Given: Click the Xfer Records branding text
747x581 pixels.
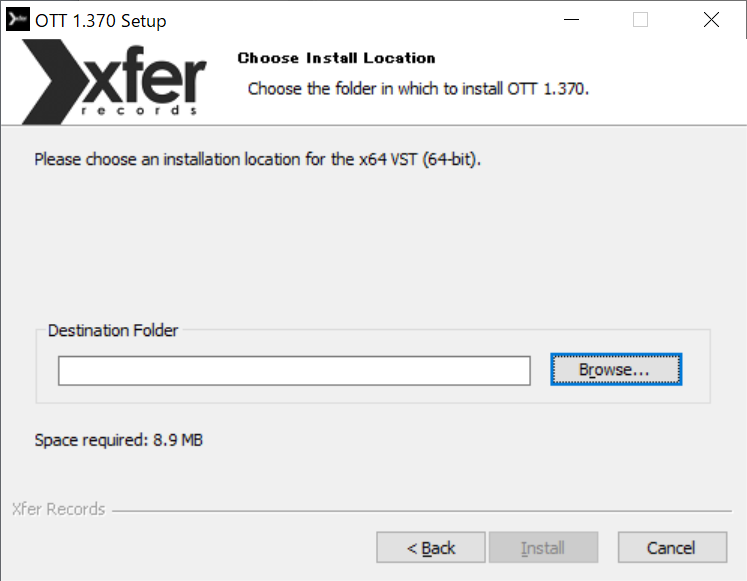Looking at the screenshot, I should coord(58,509).
